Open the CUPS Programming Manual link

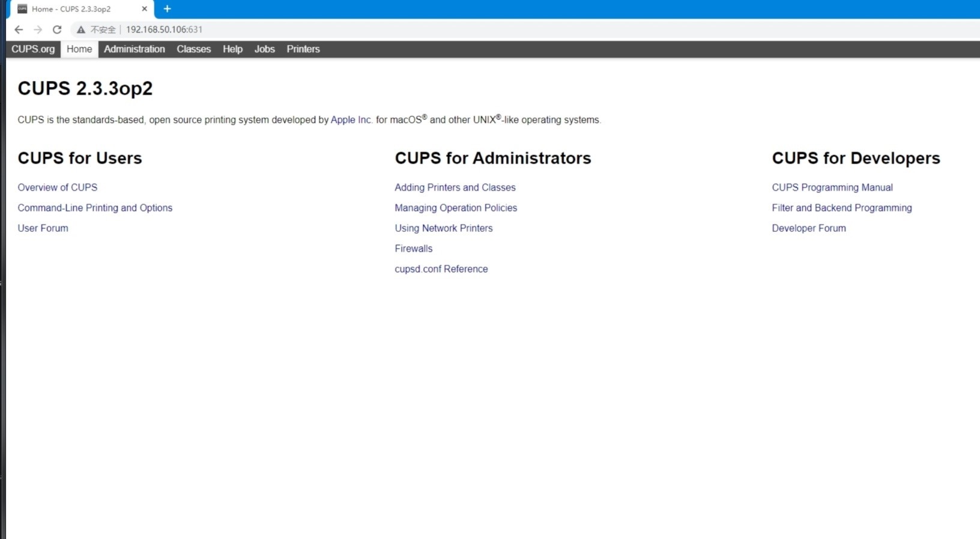coord(832,187)
